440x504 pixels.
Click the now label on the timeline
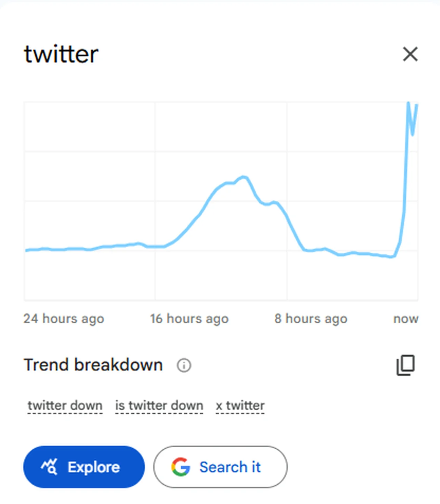click(406, 319)
